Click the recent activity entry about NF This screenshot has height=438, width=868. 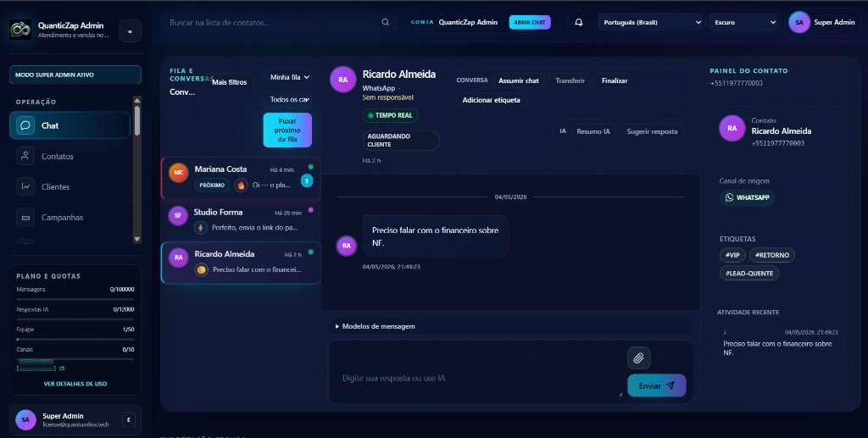[781, 343]
